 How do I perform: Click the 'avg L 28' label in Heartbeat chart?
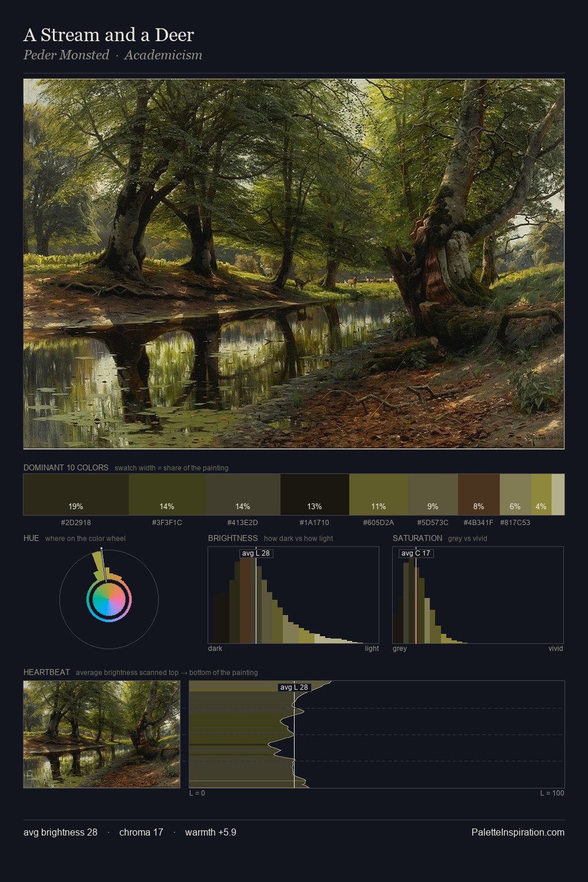[294, 687]
